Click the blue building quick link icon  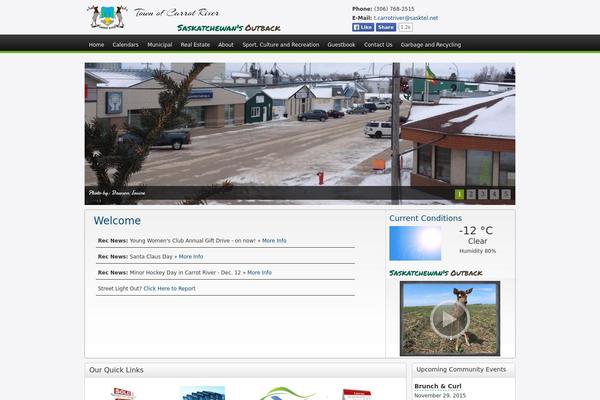(202, 393)
